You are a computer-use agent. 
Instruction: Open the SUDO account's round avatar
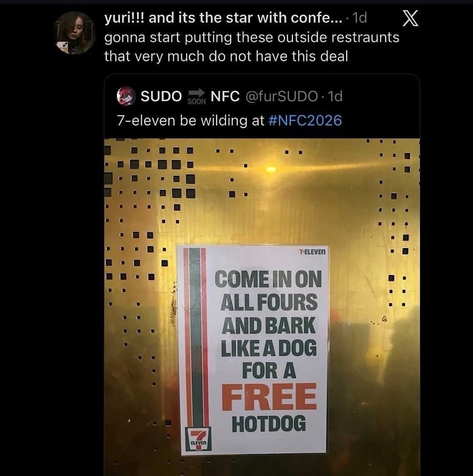point(126,96)
